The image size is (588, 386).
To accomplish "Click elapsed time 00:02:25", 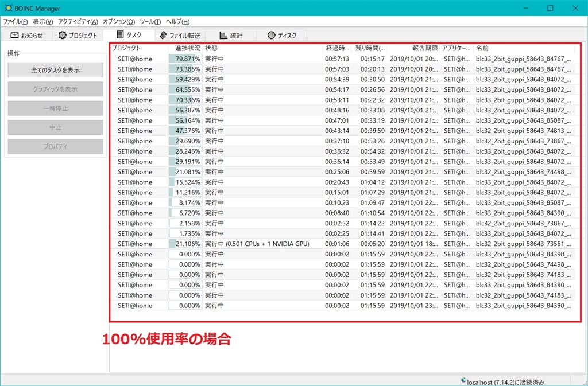I will click(336, 233).
